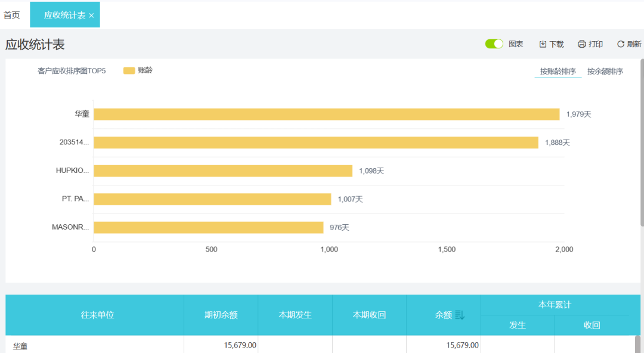Screen dimensions: 644x353
Task: Click the 往来单位 column header
Action: click(x=97, y=315)
